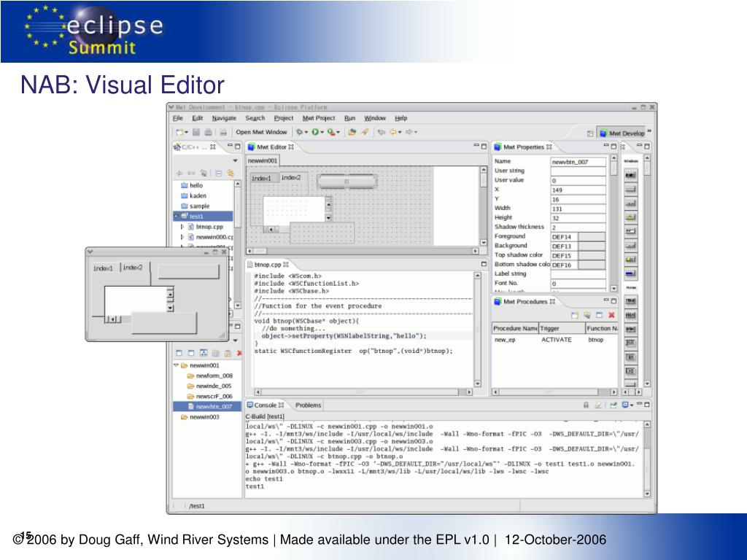
Task: Open the Mwt Project menu
Action: [x=319, y=118]
